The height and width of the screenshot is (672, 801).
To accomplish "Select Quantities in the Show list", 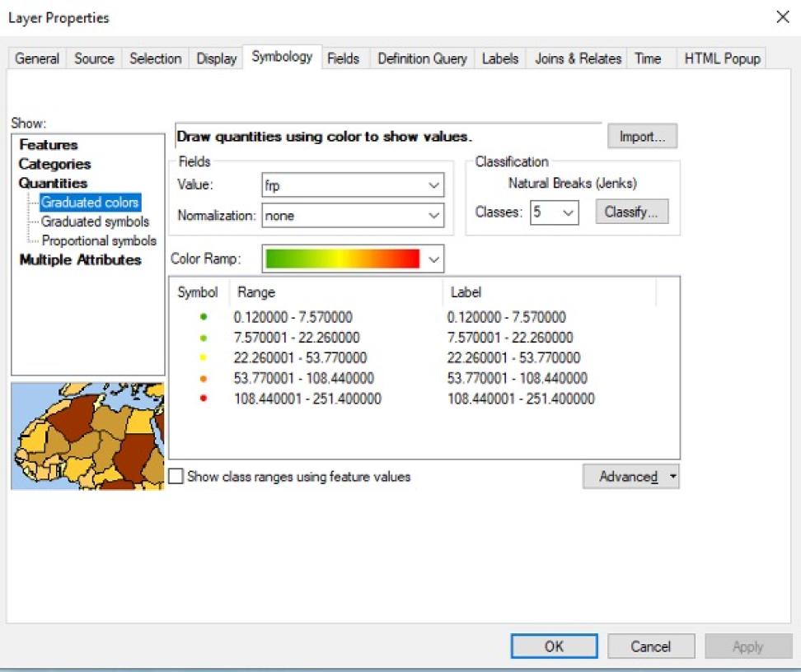I will [53, 183].
